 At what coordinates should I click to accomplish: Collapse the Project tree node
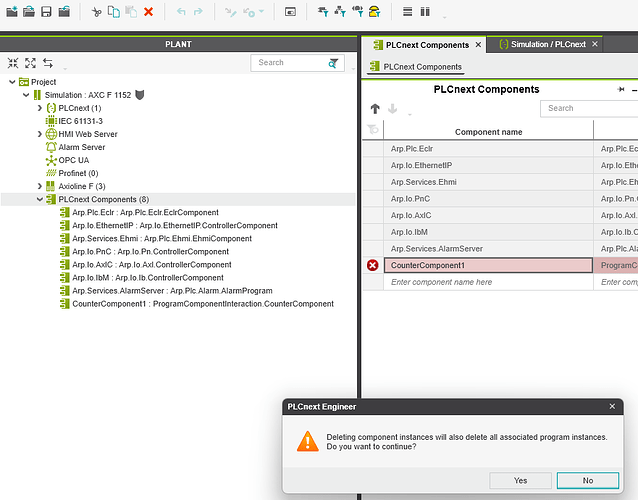pos(12,82)
